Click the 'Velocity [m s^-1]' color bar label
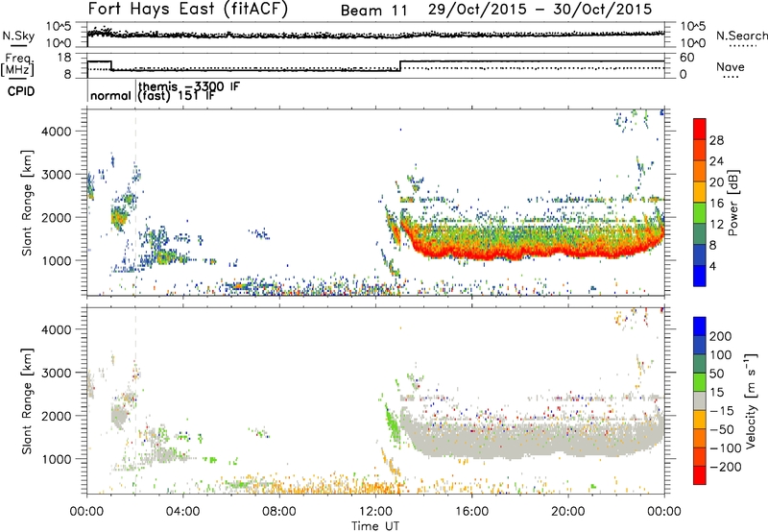The image size is (768, 532). 751,400
